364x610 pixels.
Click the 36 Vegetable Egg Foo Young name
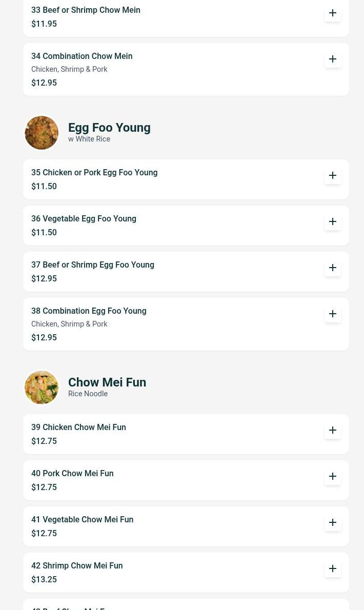pos(84,219)
